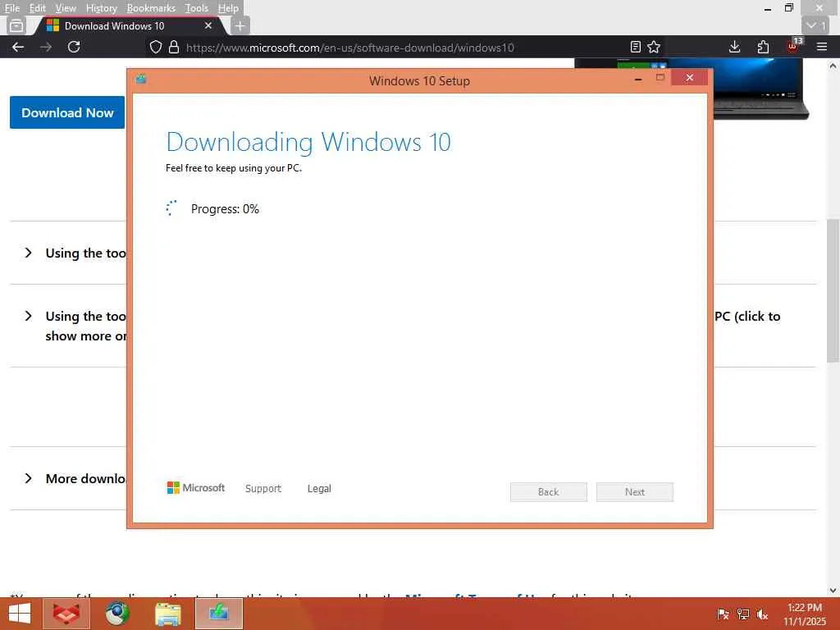Open the network tray icon
The height and width of the screenshot is (630, 840).
pyautogui.click(x=742, y=614)
